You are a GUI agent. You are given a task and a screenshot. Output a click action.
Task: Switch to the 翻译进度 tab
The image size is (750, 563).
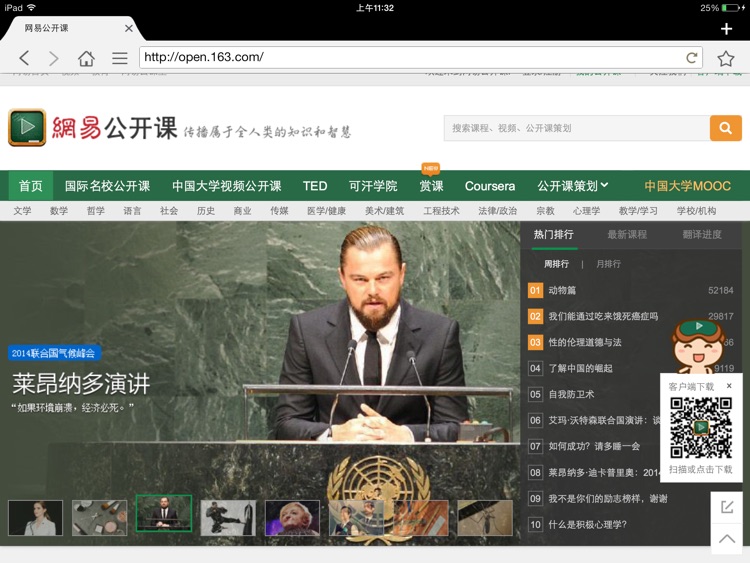click(702, 234)
